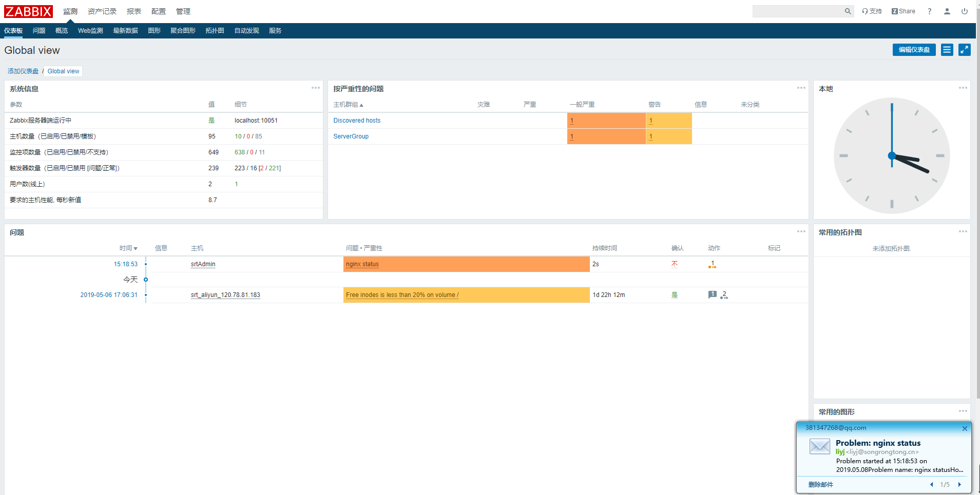Open 按严重性的问题 widget options menu
The height and width of the screenshot is (495, 980).
(x=801, y=88)
